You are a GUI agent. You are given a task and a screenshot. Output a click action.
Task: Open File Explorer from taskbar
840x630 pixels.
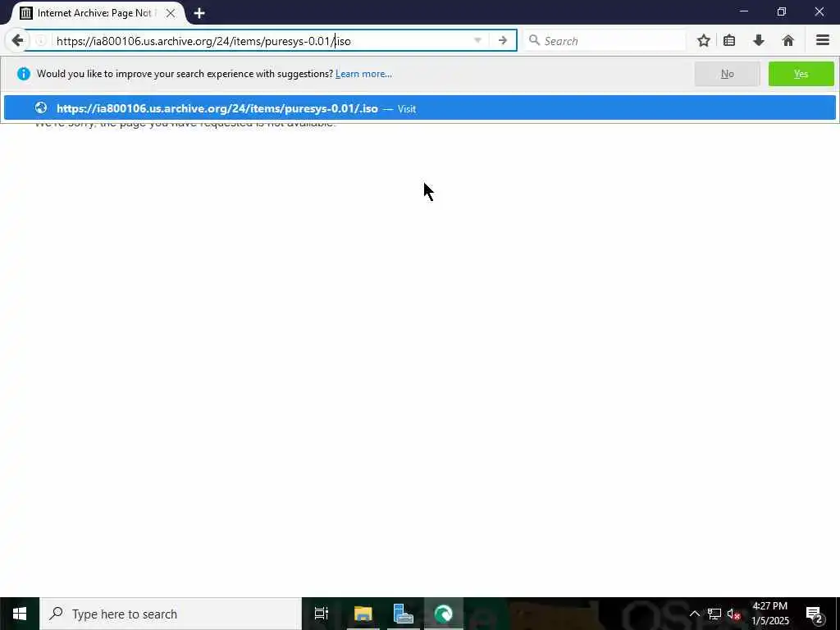(363, 614)
